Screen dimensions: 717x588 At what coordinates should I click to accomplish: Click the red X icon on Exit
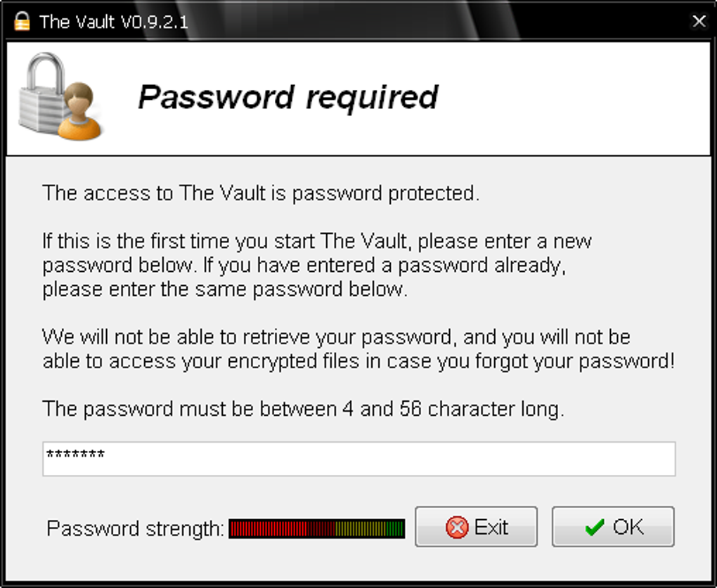tap(457, 528)
